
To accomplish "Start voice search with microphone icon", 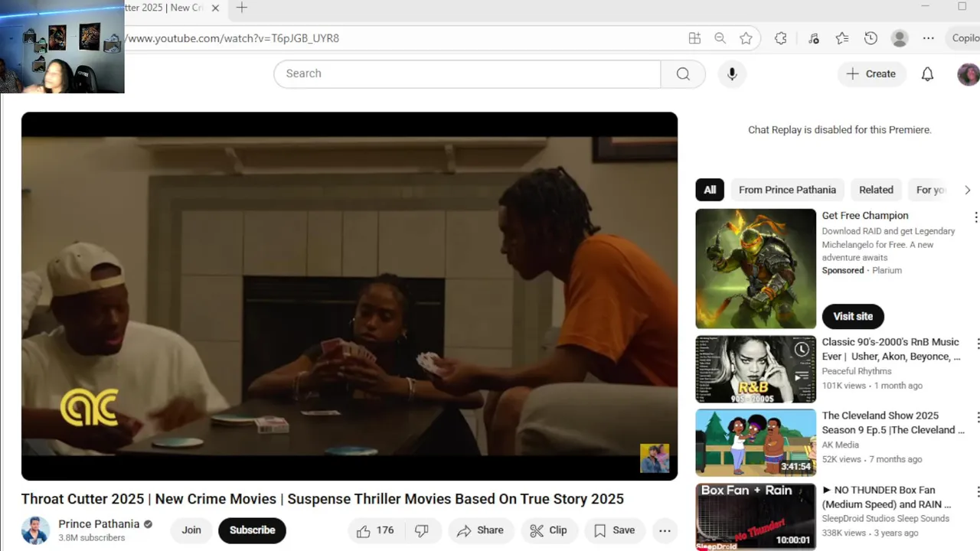I will point(732,73).
